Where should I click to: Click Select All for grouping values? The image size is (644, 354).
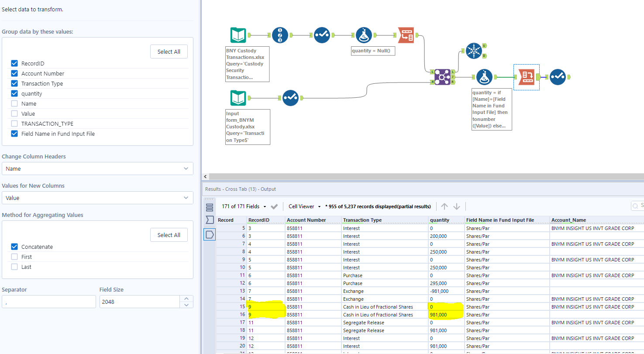[169, 51]
